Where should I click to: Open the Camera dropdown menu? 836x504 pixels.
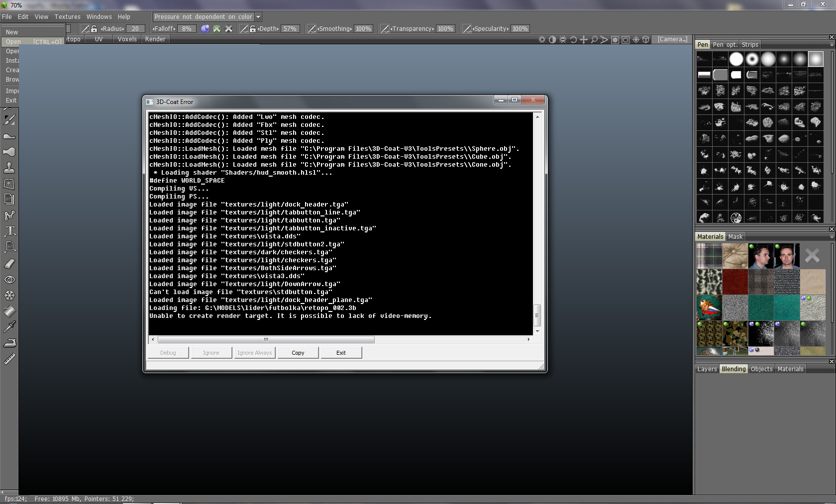tap(672, 39)
